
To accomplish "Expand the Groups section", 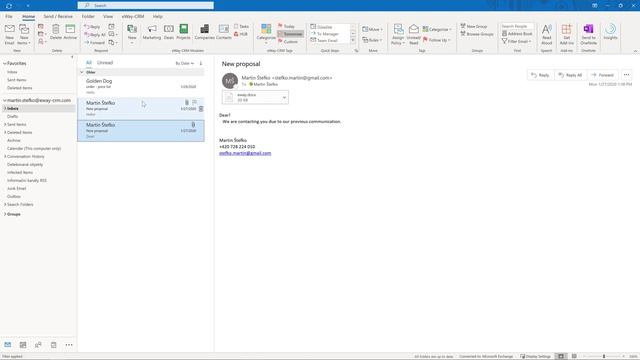I will (5, 214).
